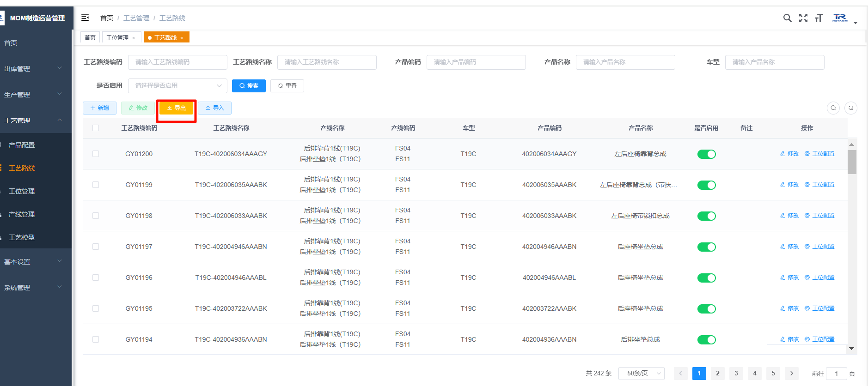Click 修改 edit for row GY01196
868x386 pixels.
pos(789,277)
